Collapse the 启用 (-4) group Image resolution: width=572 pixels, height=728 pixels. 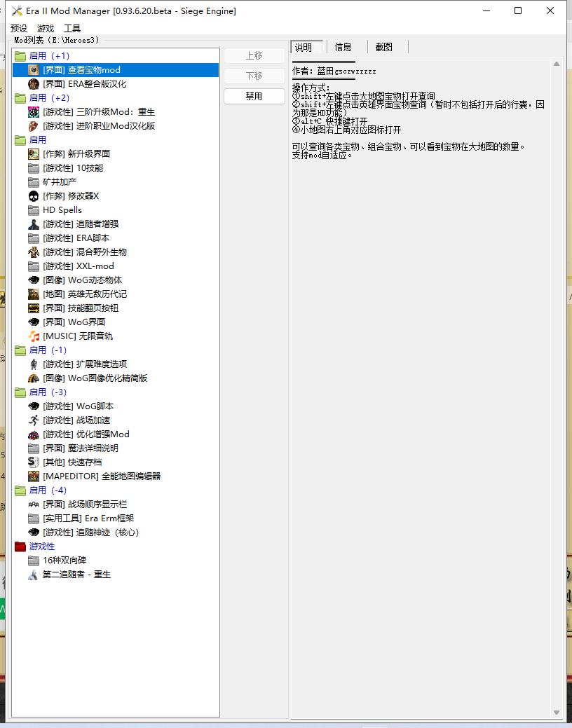20,490
